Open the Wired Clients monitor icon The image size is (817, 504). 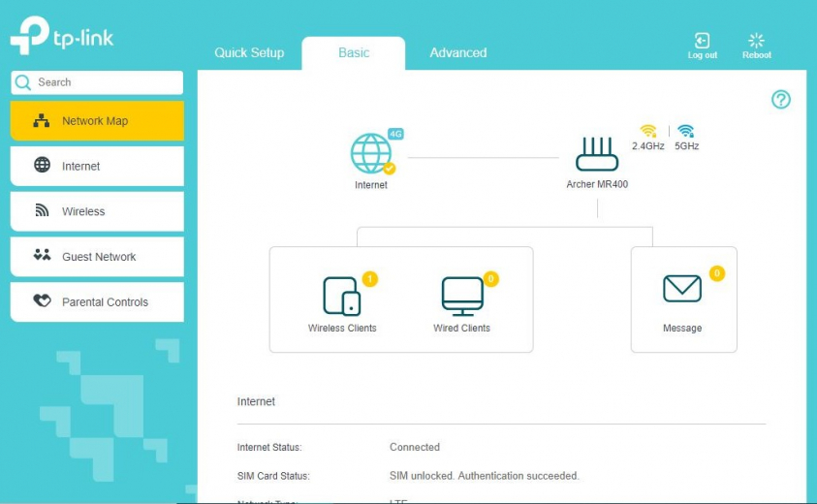coord(461,296)
